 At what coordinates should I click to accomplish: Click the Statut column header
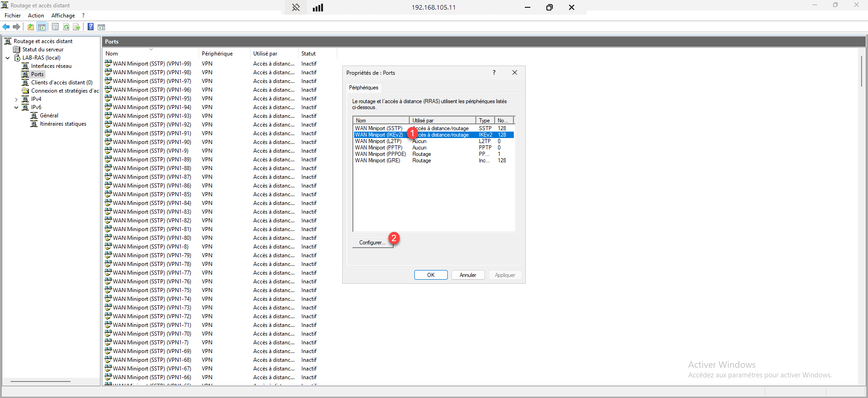308,54
